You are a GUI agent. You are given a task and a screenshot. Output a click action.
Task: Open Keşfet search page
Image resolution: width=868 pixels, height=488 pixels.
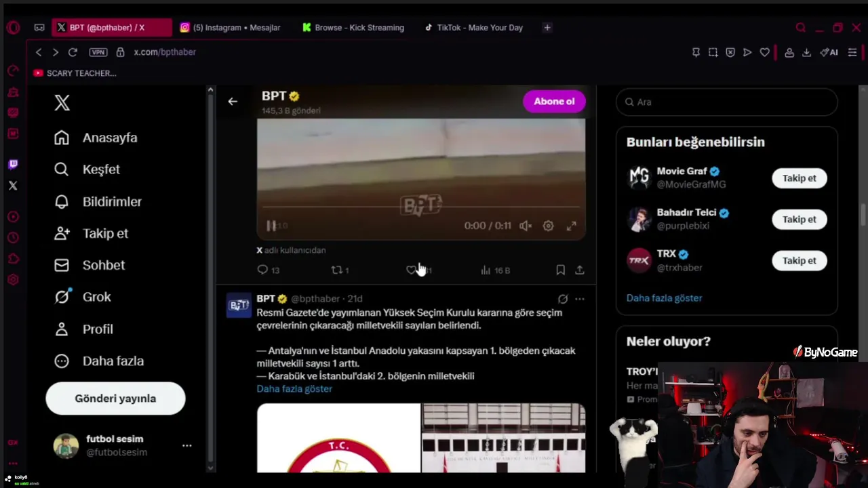[87, 169]
